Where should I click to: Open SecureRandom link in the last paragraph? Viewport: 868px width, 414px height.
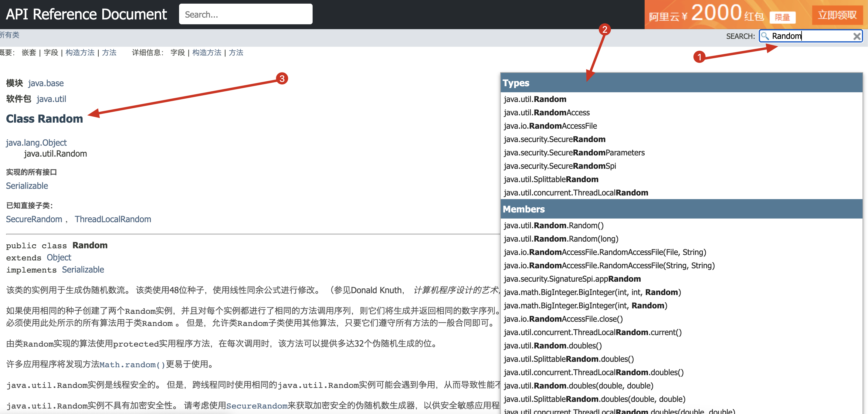tap(257, 406)
